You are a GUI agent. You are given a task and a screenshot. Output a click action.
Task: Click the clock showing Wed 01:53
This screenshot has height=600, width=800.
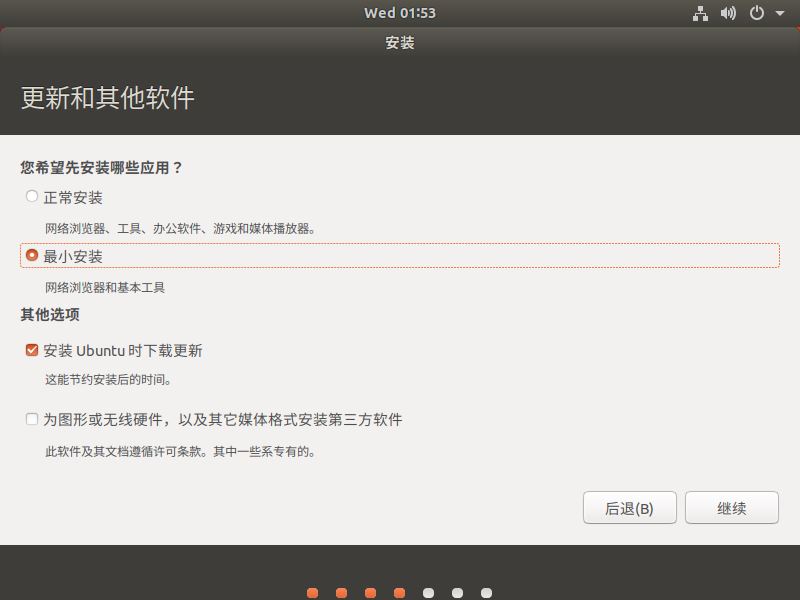(x=400, y=13)
